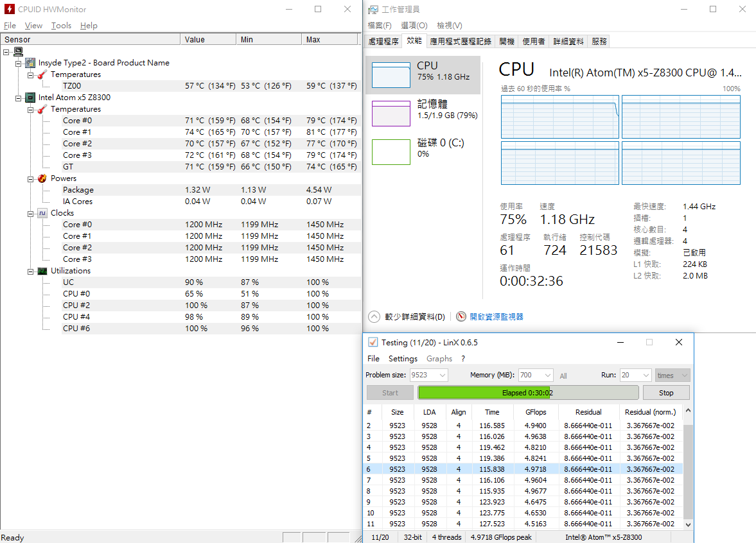Open the Memory (MiB) dropdown in LinX
The image size is (756, 543).
(548, 375)
